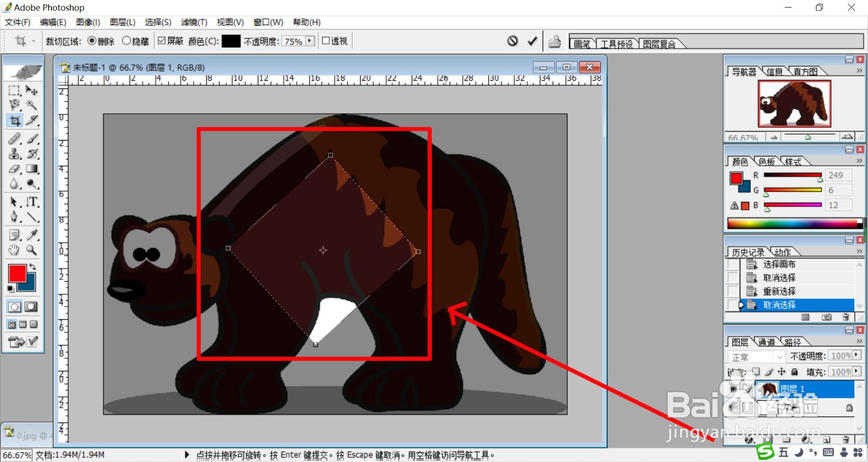
Task: Reset to default black and white colors
Action: (11, 289)
